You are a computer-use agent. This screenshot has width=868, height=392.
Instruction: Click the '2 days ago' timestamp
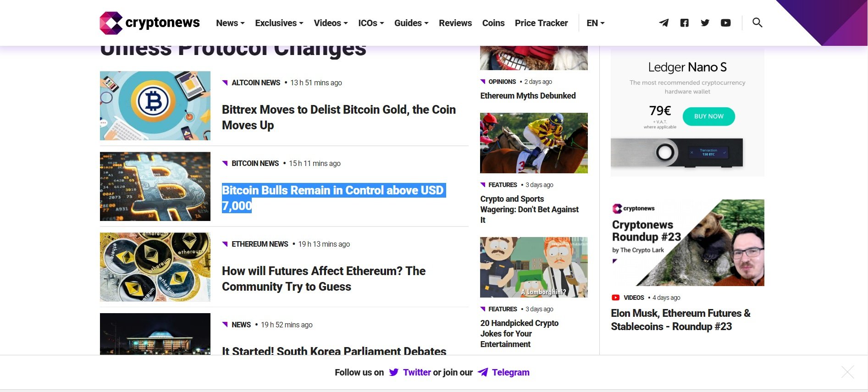[x=538, y=82]
